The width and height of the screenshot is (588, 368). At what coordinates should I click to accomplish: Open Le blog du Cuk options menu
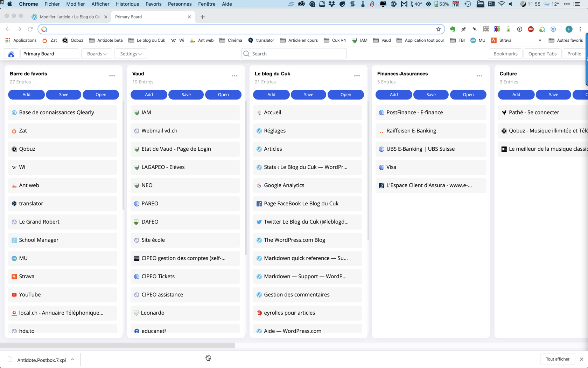coord(357,76)
